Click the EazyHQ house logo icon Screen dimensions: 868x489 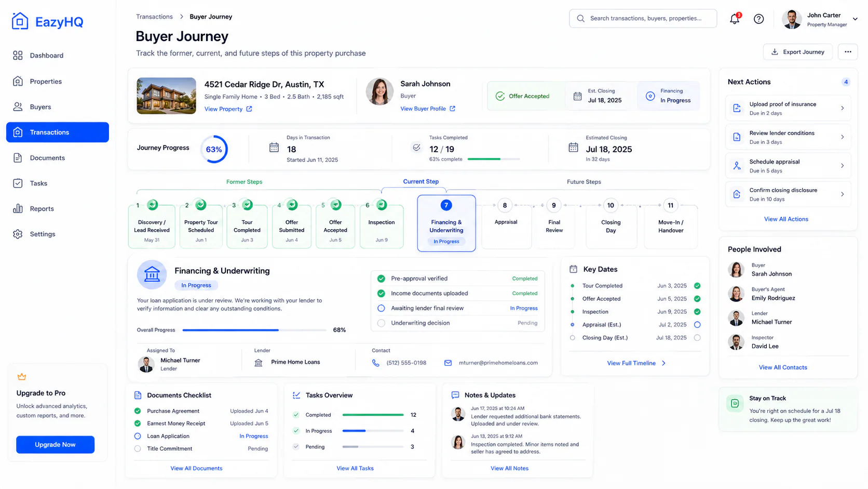[20, 21]
